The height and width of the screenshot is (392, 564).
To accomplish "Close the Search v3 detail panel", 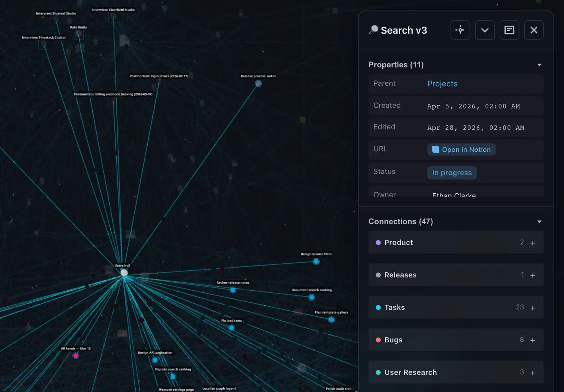I will coord(534,30).
